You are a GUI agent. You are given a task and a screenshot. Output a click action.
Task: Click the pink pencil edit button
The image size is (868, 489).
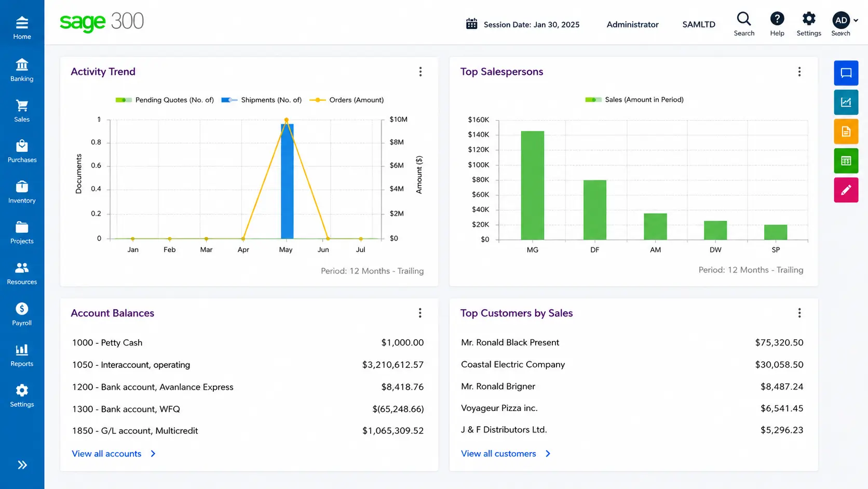846,190
